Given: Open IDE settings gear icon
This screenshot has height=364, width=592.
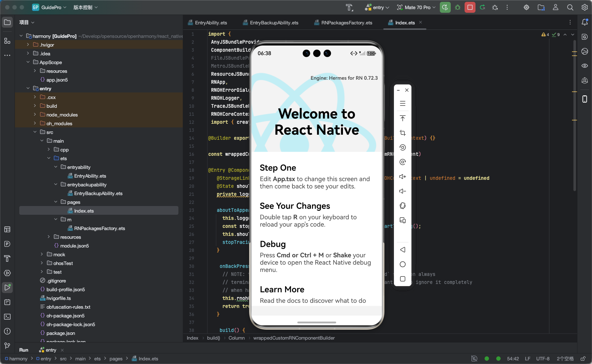Looking at the screenshot, I should 584,7.
